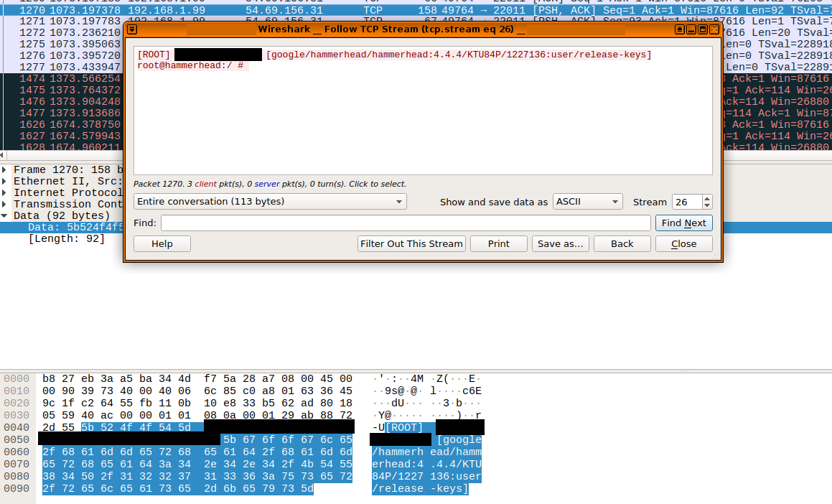Expand the Internet Protocol tree node
This screenshot has height=504, width=832.
4,192
